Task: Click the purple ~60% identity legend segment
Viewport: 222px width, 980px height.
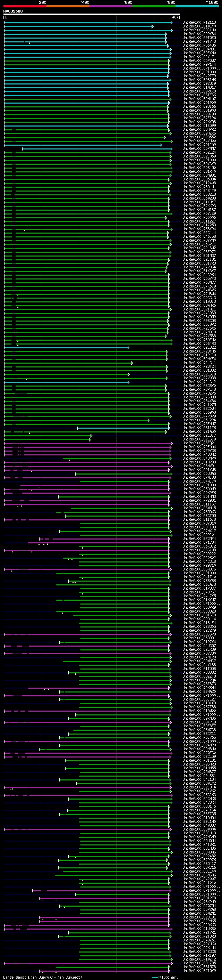Action: [x=111, y=6]
